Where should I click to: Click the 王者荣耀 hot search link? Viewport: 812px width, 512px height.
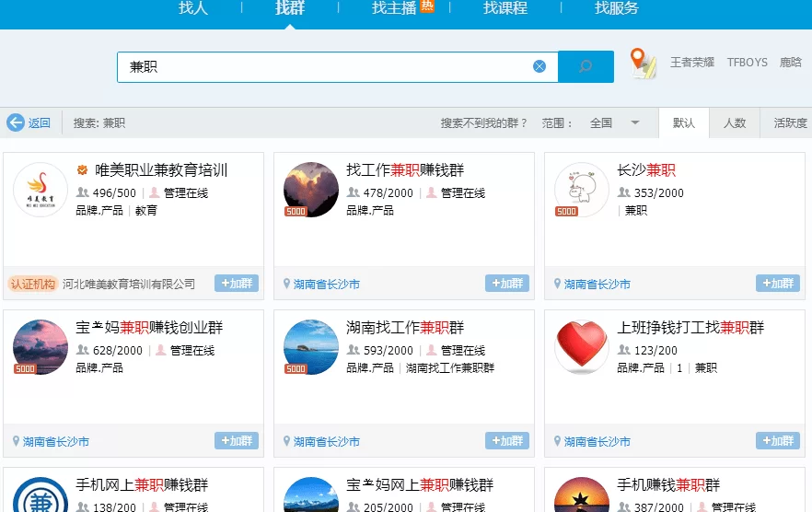tap(692, 63)
